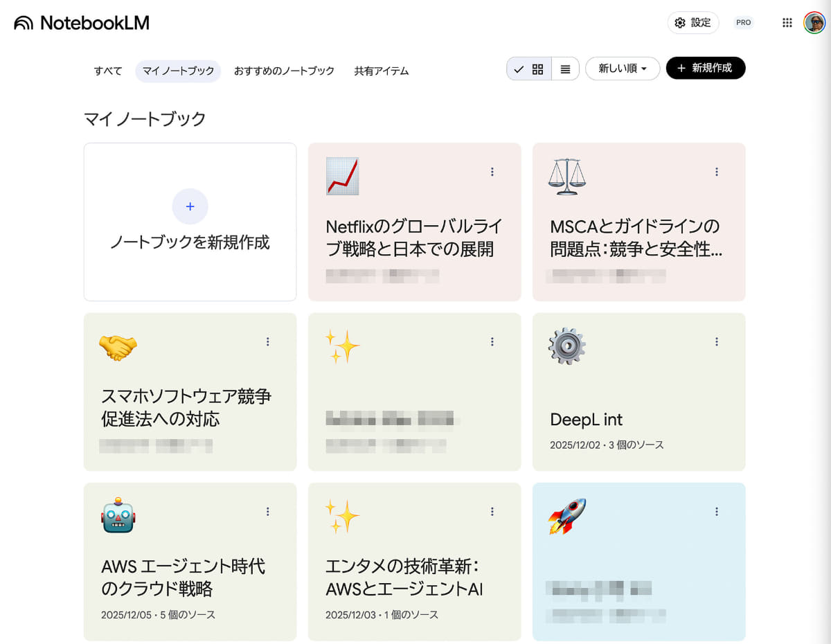Click the robot emoji on AWS エージェント notebook
The height and width of the screenshot is (644, 831).
click(118, 516)
